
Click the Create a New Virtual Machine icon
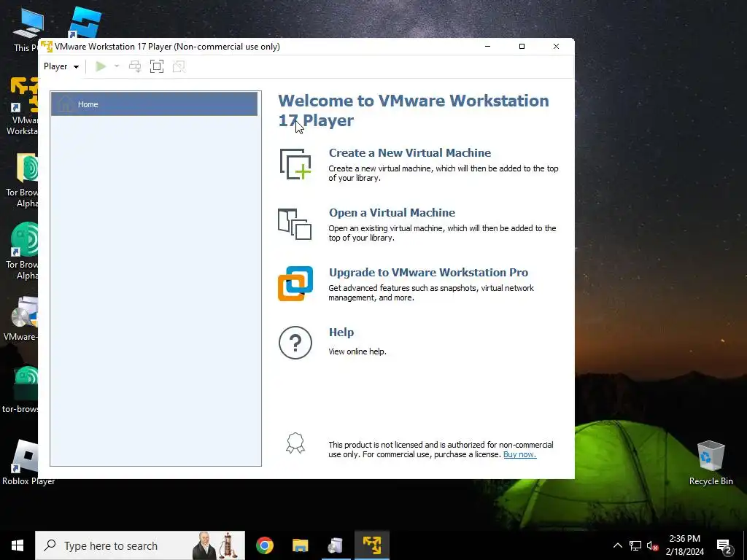295,164
